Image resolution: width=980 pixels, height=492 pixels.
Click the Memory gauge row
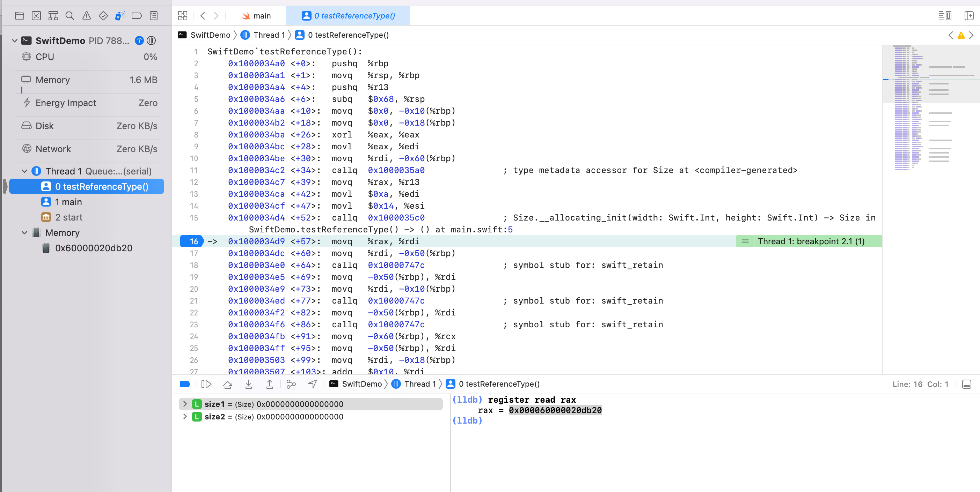(88, 80)
